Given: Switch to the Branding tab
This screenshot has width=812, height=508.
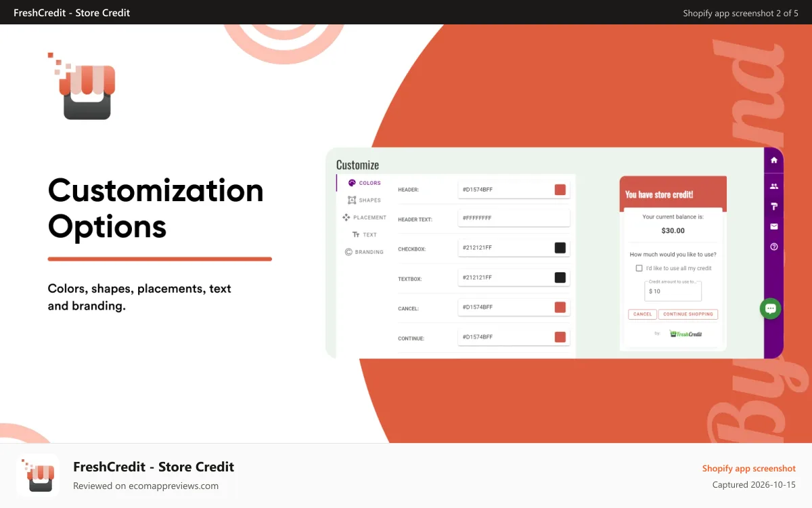Looking at the screenshot, I should click(364, 252).
